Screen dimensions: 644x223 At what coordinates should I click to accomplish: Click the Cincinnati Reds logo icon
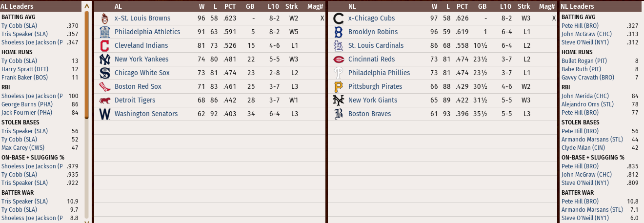(338, 60)
